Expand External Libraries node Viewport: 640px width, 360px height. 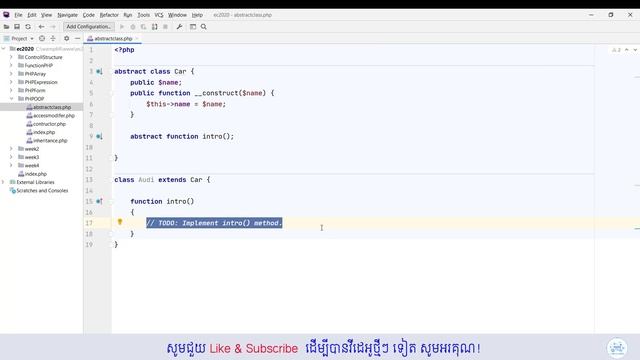coord(4,182)
